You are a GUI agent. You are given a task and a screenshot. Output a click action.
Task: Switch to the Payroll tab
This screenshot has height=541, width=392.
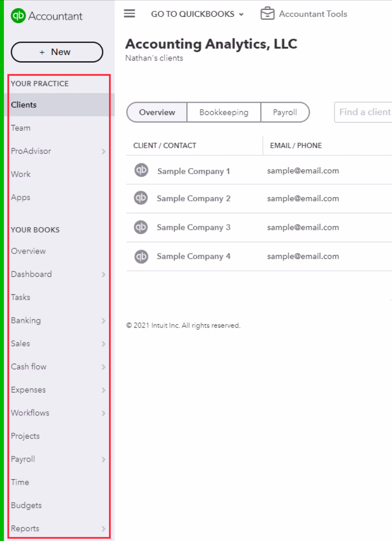tap(285, 112)
